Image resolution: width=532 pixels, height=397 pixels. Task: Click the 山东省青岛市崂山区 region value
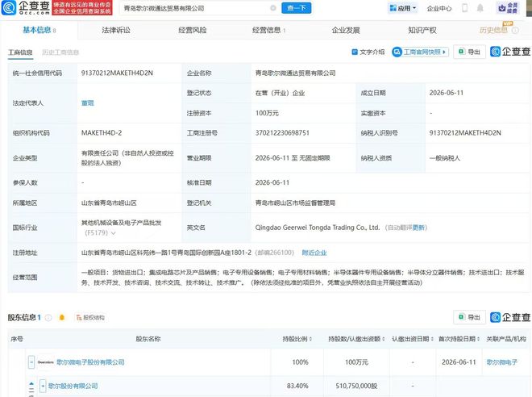click(x=109, y=203)
